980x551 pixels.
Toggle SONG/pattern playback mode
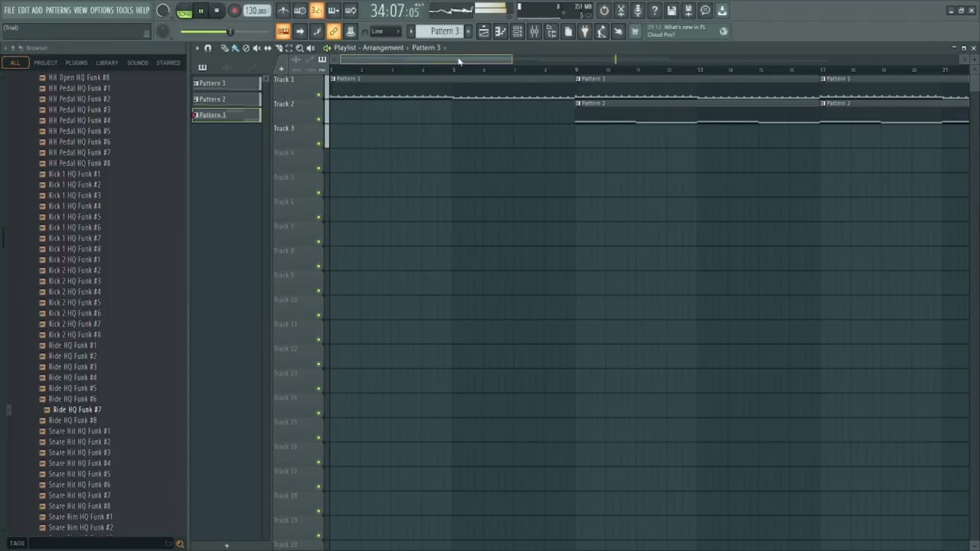pos(185,11)
